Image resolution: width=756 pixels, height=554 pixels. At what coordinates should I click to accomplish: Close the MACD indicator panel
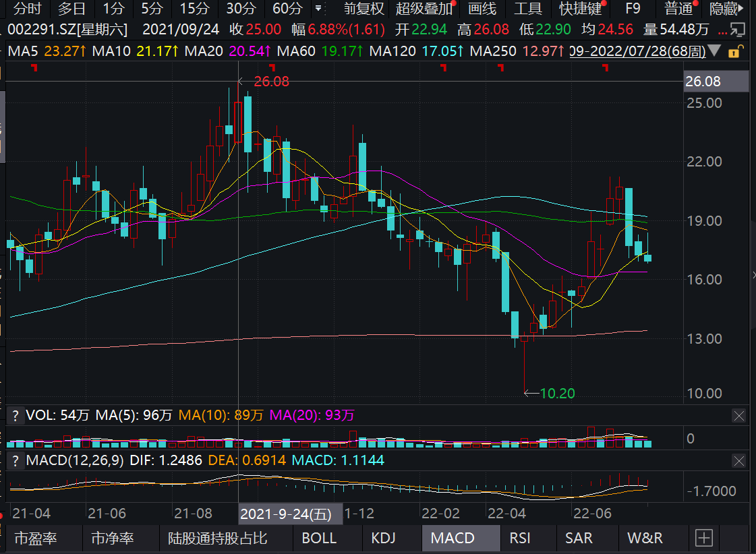[x=738, y=461]
